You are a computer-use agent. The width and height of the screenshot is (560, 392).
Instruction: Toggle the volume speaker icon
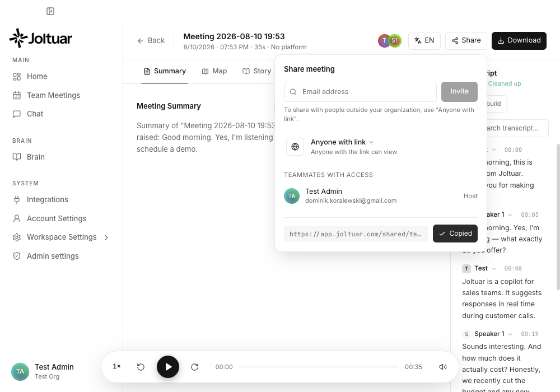coord(443,367)
